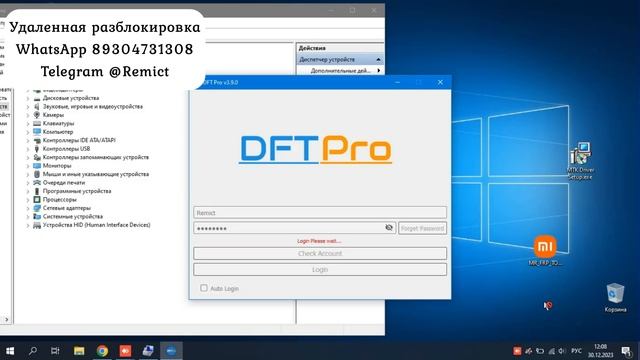Select the Диспетчер устройств actions header
The width and height of the screenshot is (640, 360).
click(340, 60)
